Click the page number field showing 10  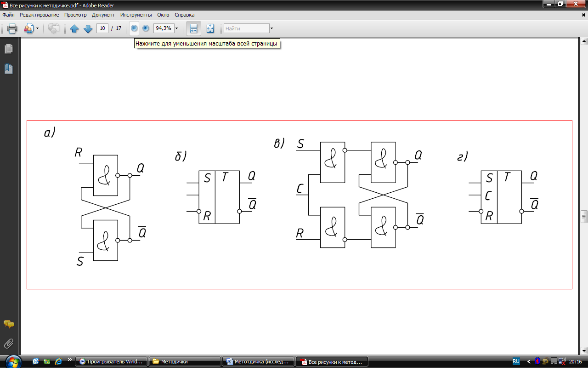[x=102, y=28]
